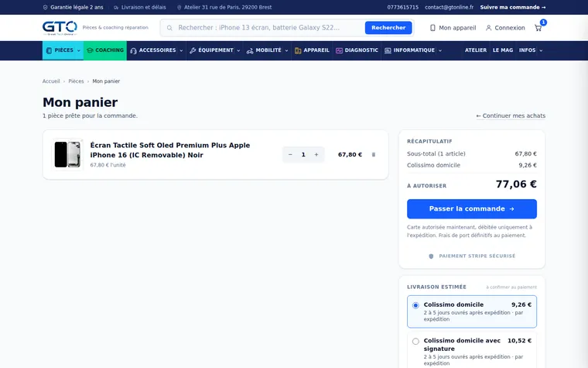Open the Connexion login link
The height and width of the screenshot is (368, 588).
coord(505,28)
